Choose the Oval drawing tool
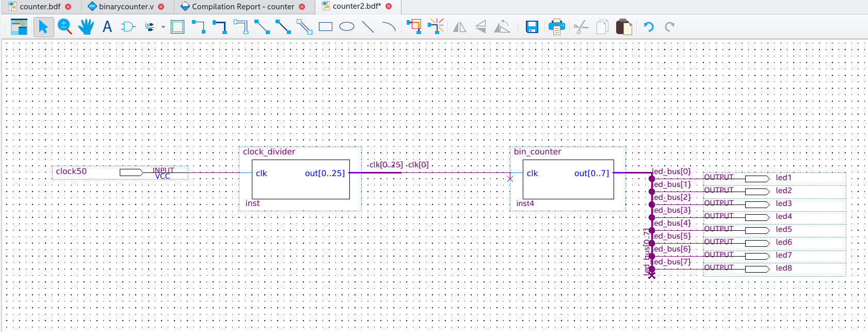868x332 pixels. [347, 26]
